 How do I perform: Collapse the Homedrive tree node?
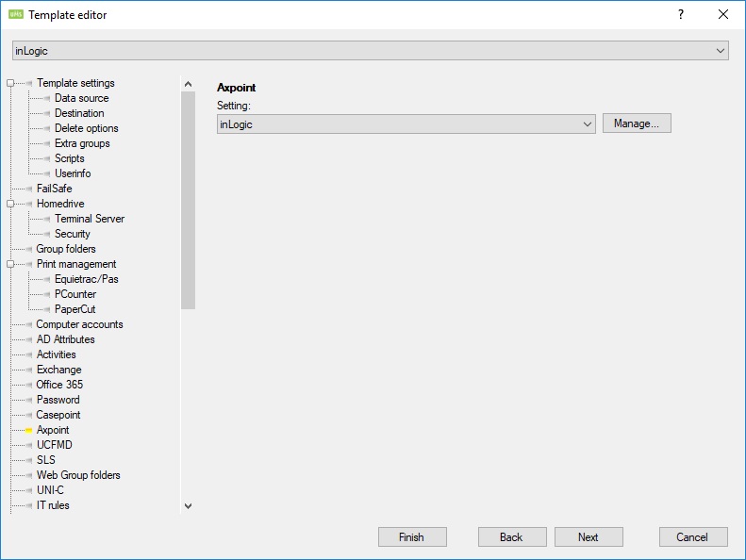click(10, 204)
